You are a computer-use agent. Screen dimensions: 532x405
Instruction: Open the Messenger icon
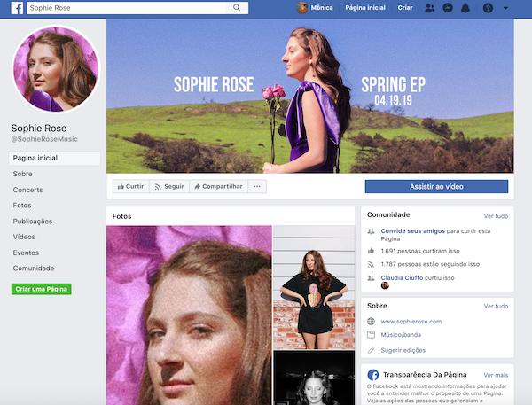448,8
